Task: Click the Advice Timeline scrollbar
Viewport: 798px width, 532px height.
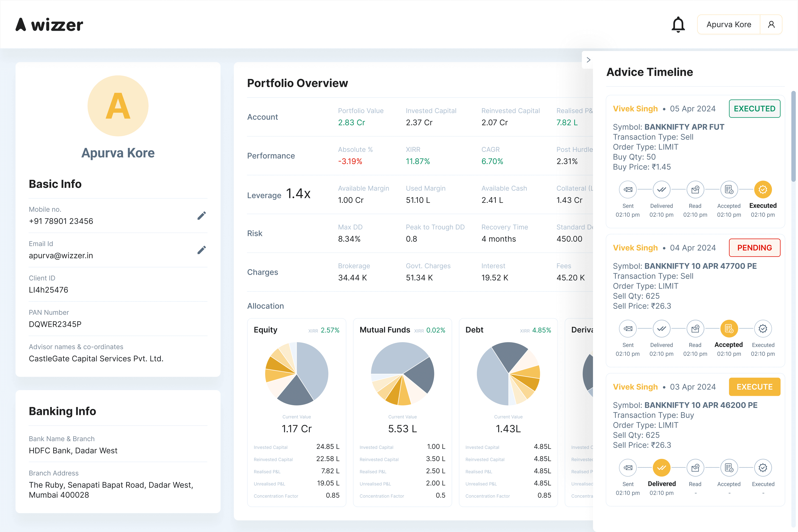Action: (x=793, y=136)
